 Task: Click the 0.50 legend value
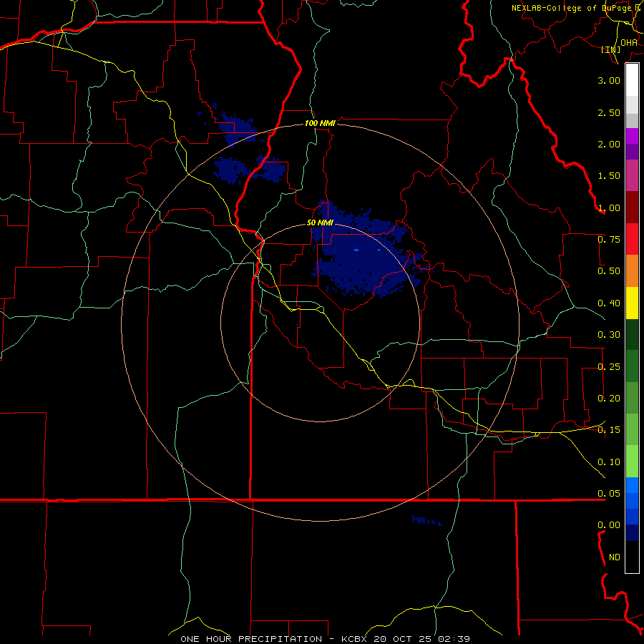[x=609, y=271]
